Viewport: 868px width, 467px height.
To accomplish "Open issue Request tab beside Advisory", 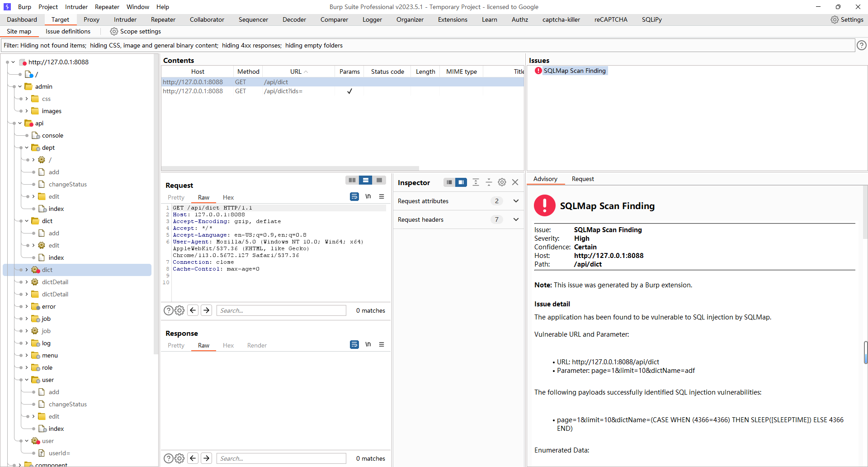I will 583,179.
